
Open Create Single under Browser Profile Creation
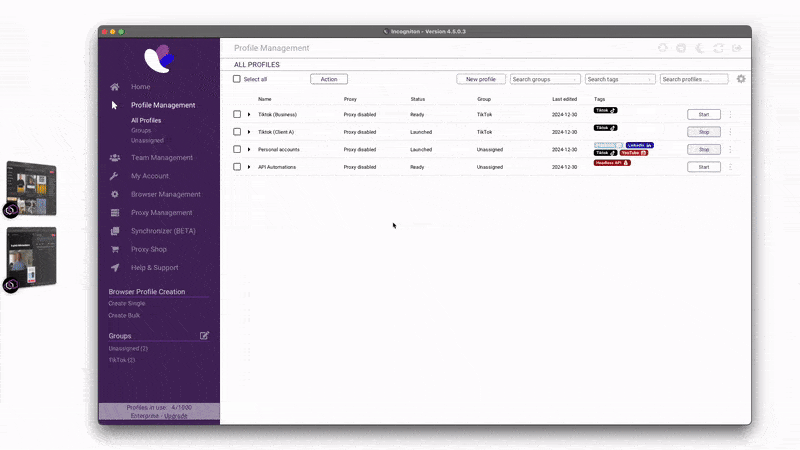pyautogui.click(x=127, y=304)
